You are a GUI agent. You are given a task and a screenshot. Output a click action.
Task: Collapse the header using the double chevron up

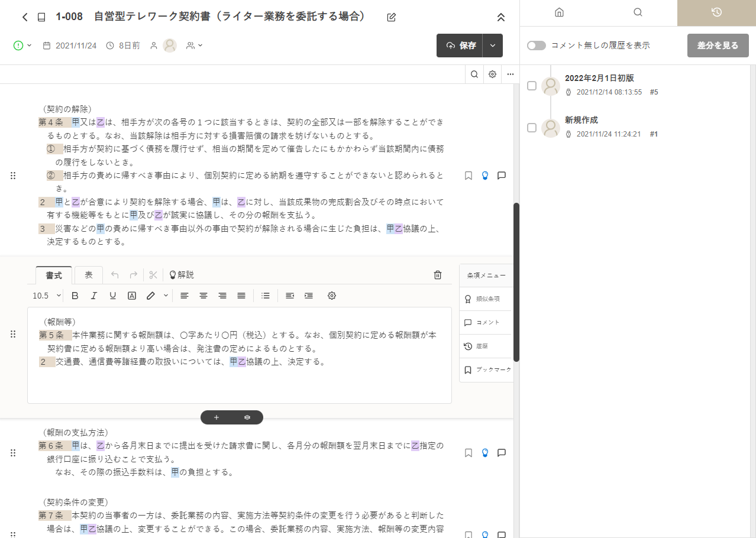(501, 17)
